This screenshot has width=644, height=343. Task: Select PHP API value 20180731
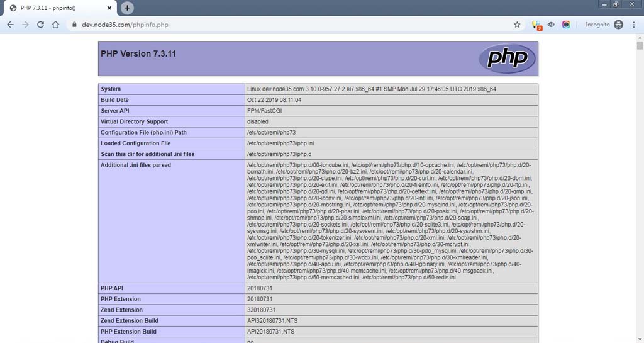[260, 288]
